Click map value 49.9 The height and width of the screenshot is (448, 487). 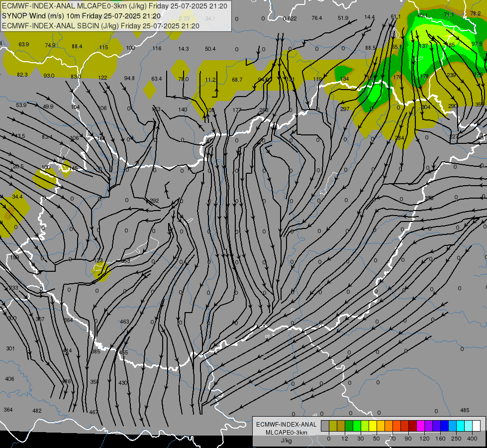click(48, 107)
